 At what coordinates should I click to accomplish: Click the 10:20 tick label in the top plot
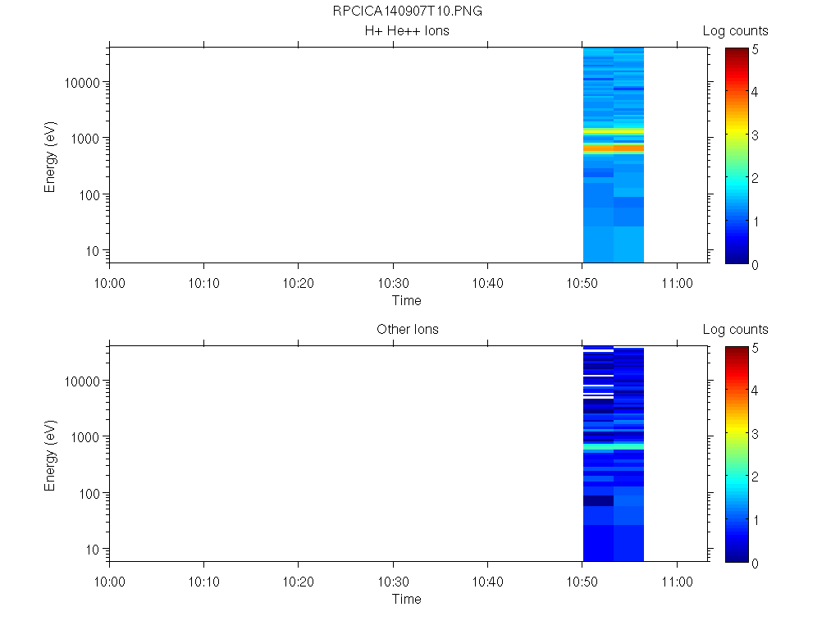click(x=299, y=283)
